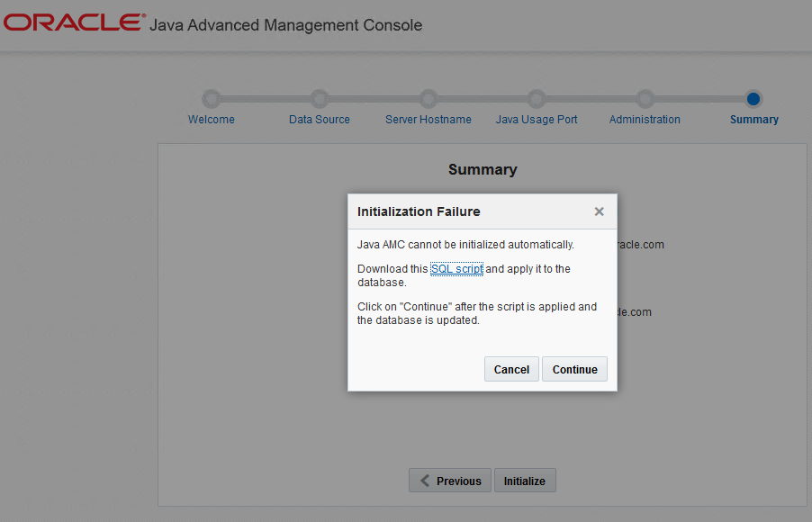The width and height of the screenshot is (812, 522).
Task: Click the Initialize button
Action: (525, 481)
